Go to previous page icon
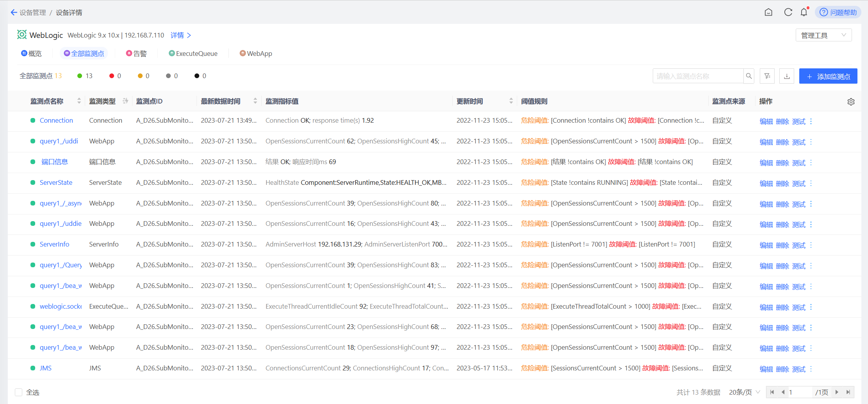The height and width of the screenshot is (404, 868). pos(783,392)
